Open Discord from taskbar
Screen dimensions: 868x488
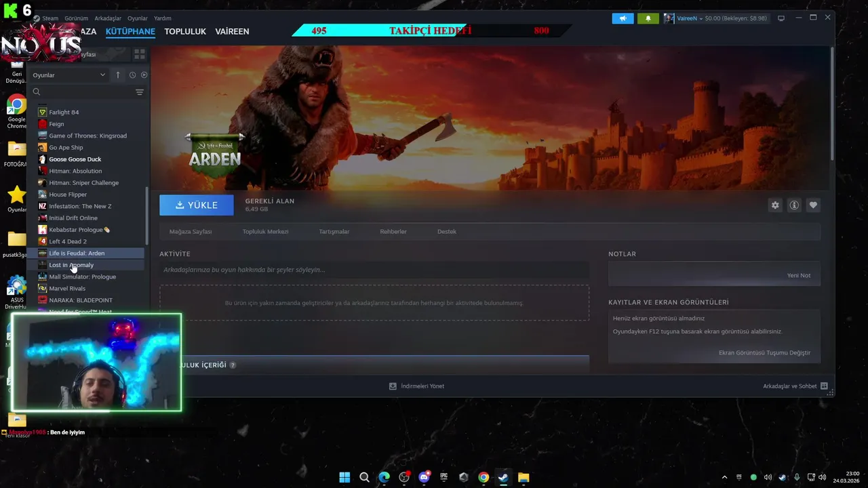coord(424,477)
